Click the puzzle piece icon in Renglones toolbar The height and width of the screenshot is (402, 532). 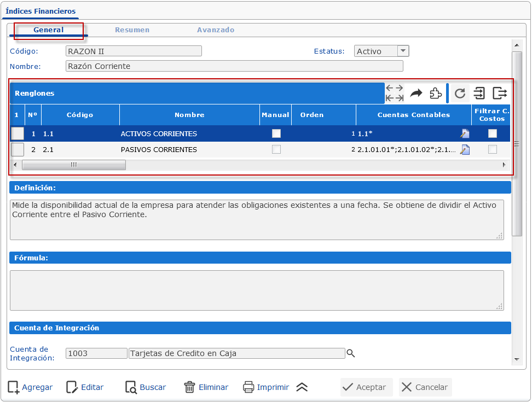436,93
